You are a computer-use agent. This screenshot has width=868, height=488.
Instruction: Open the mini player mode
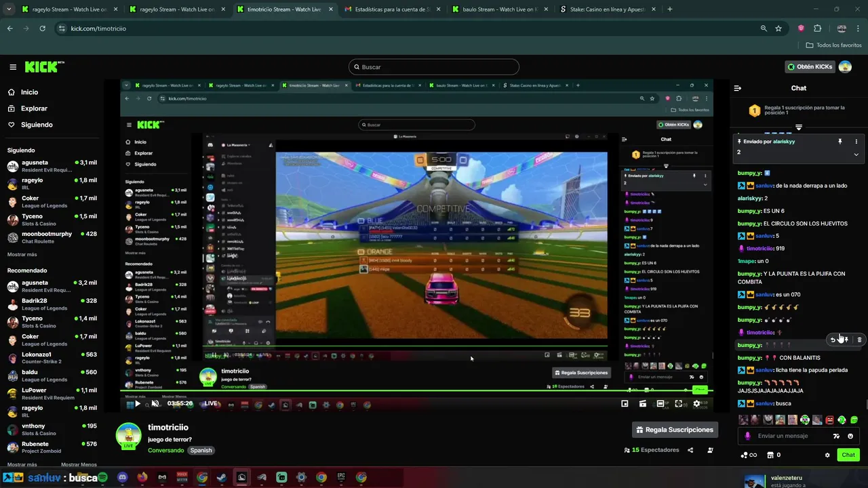(625, 403)
